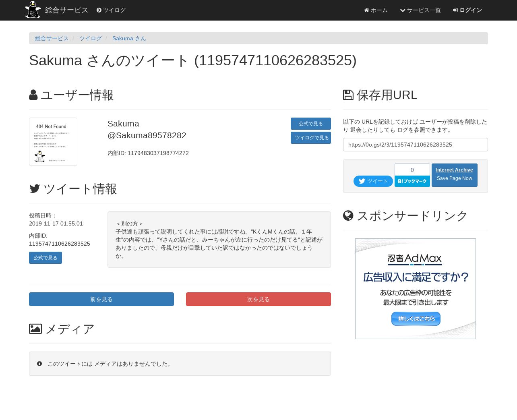Click the picture icon beside メディア heading
The image size is (517, 420).
click(x=35, y=329)
